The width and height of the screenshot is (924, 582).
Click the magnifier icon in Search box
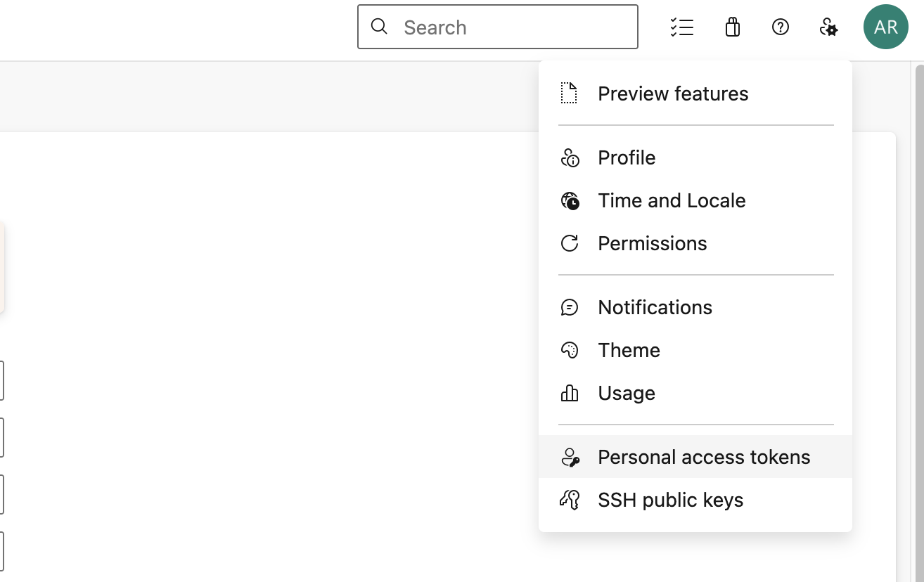(379, 27)
